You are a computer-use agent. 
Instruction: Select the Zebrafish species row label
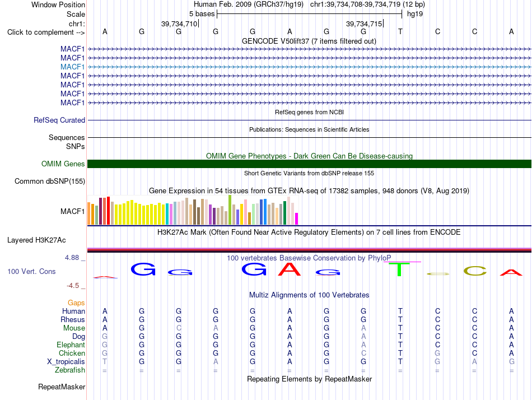tap(70, 370)
